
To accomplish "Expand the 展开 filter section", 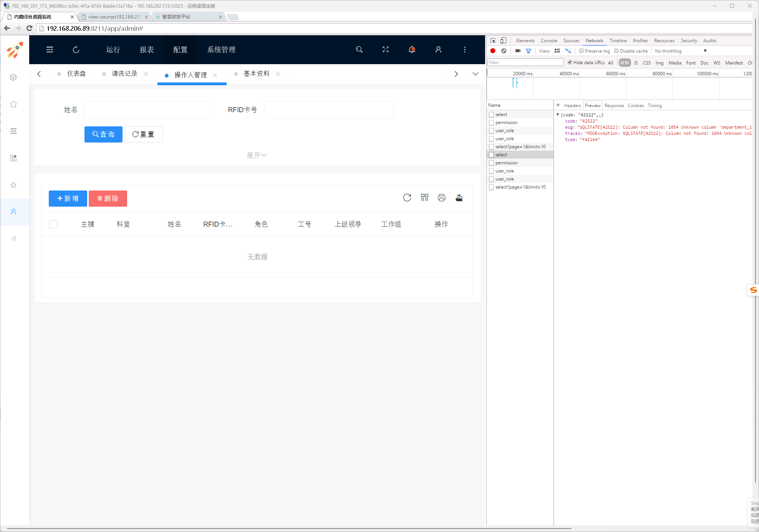I will coord(257,155).
